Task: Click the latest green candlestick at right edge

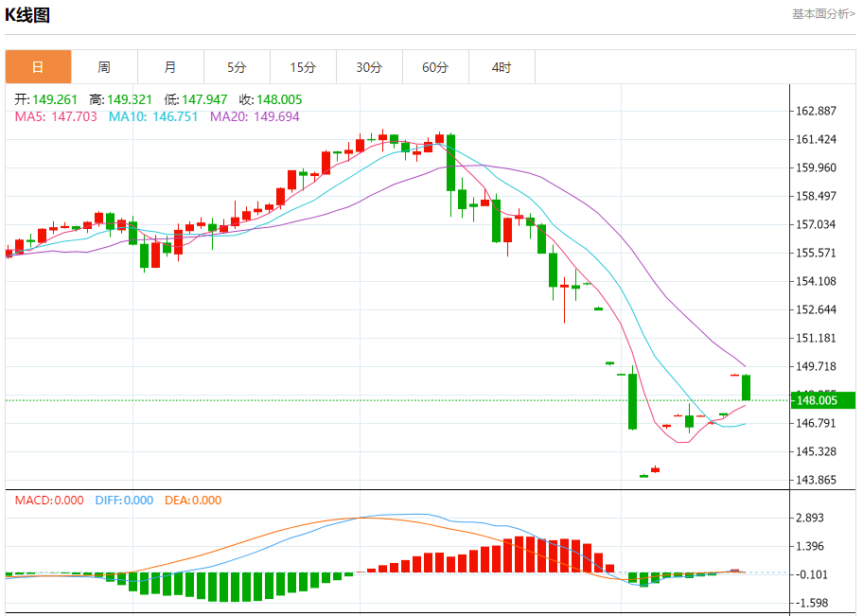Action: [x=747, y=388]
